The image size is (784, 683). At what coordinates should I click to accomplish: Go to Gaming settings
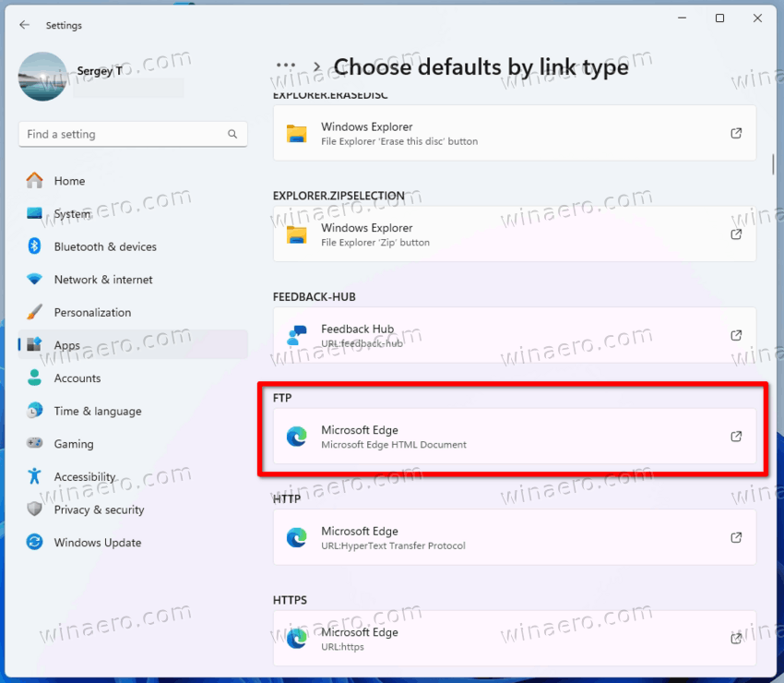133,444
